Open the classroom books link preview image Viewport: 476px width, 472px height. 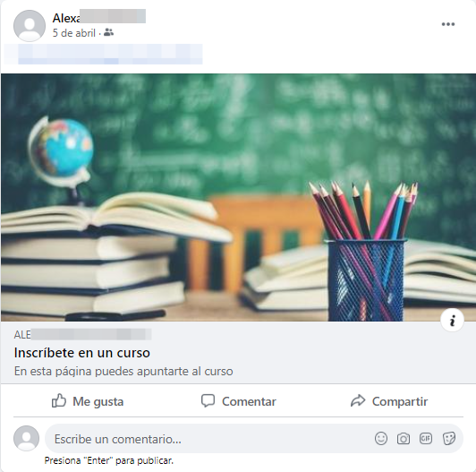(x=238, y=197)
